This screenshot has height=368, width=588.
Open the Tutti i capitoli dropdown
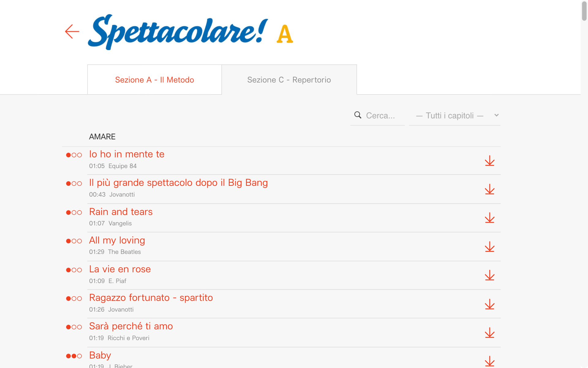click(x=455, y=116)
